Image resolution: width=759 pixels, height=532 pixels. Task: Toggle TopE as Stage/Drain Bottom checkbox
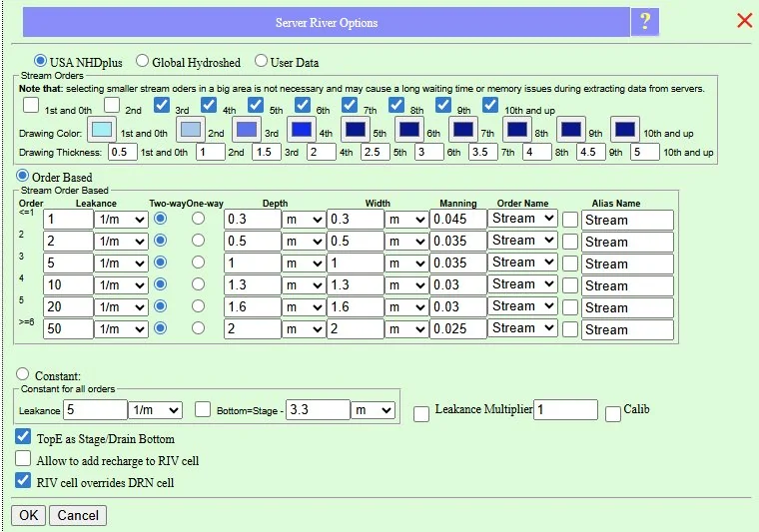(23, 436)
